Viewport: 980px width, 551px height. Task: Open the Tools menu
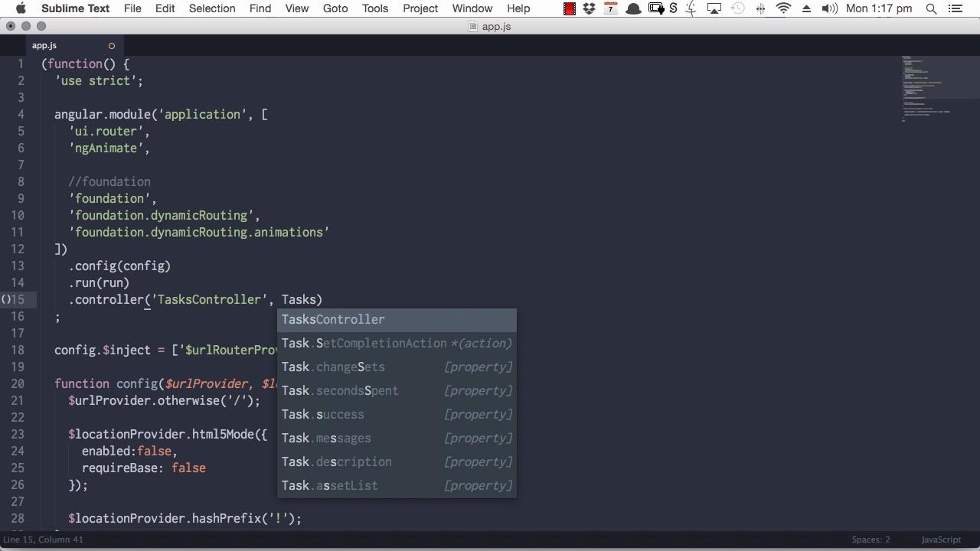pyautogui.click(x=375, y=8)
